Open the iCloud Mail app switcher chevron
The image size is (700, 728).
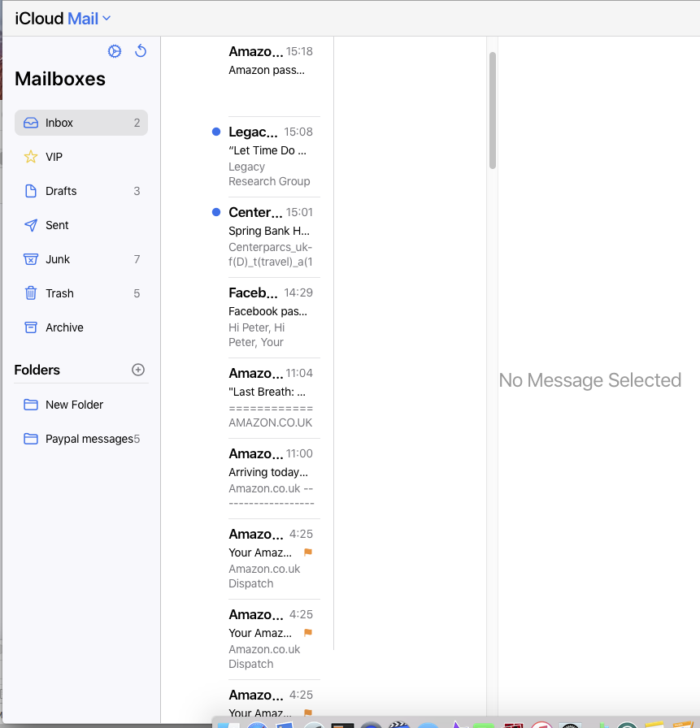coord(107,18)
